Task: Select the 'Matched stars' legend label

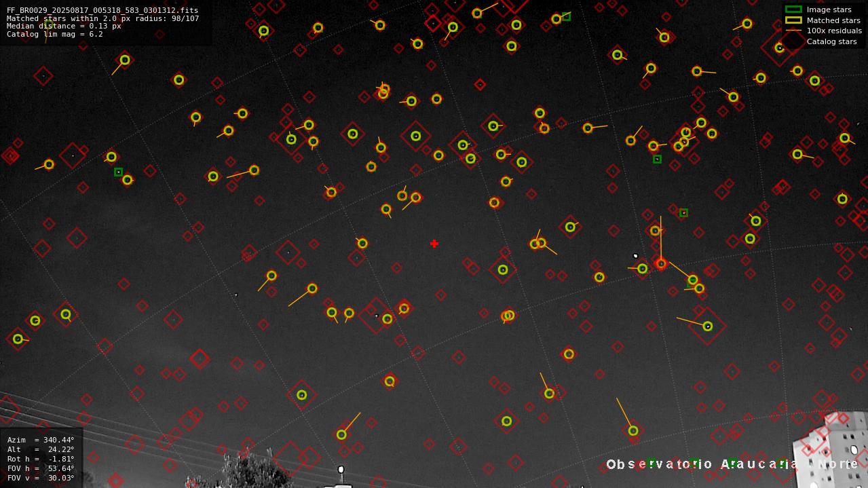Action: [833, 20]
